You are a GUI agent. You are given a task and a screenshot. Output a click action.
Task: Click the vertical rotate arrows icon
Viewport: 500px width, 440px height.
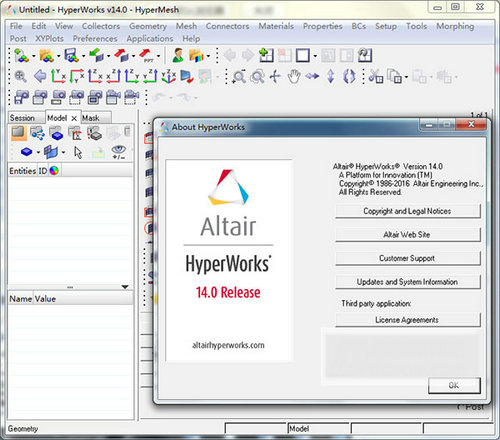pyautogui.click(x=330, y=77)
